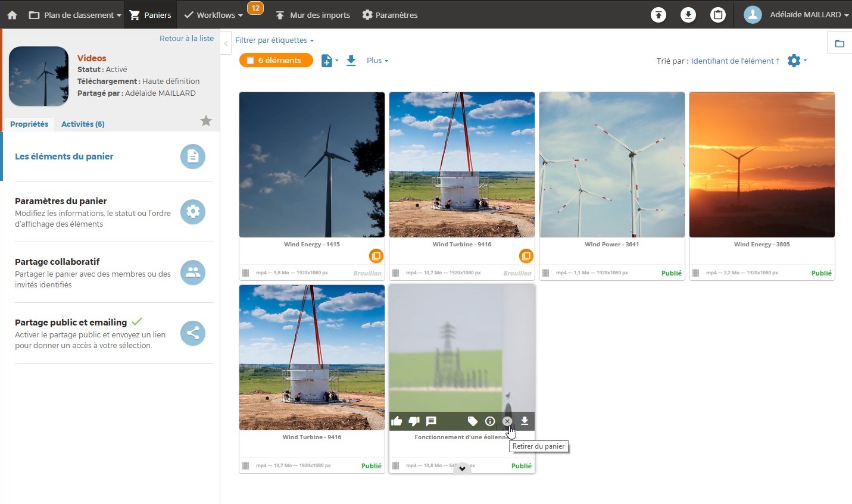Open Partage collaboratif
852x504 pixels.
tap(57, 262)
